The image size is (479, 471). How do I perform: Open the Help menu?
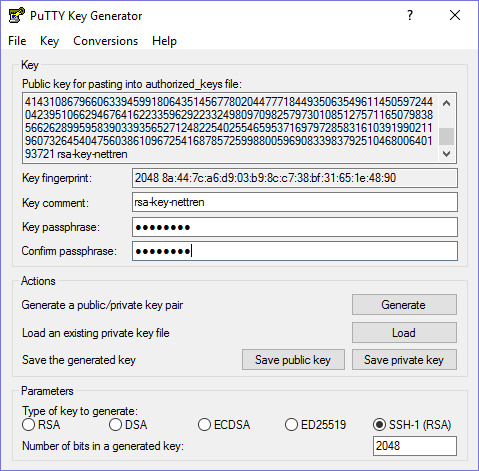164,41
